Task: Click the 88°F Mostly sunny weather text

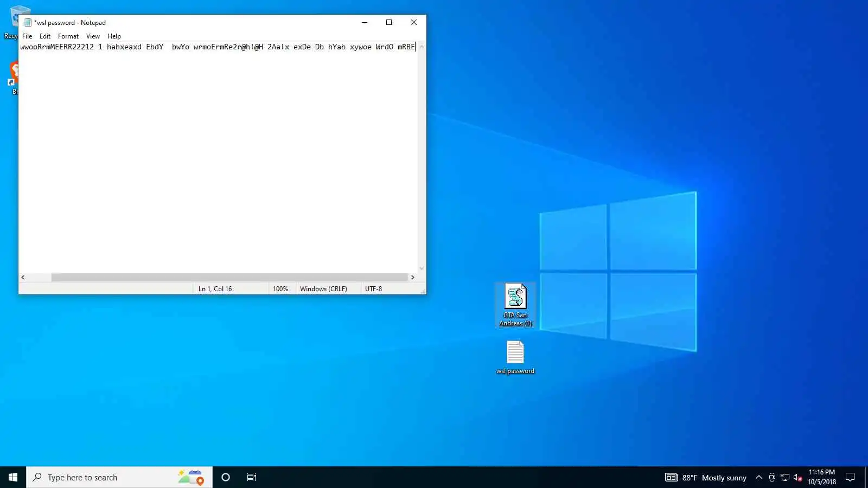Action: 714,478
